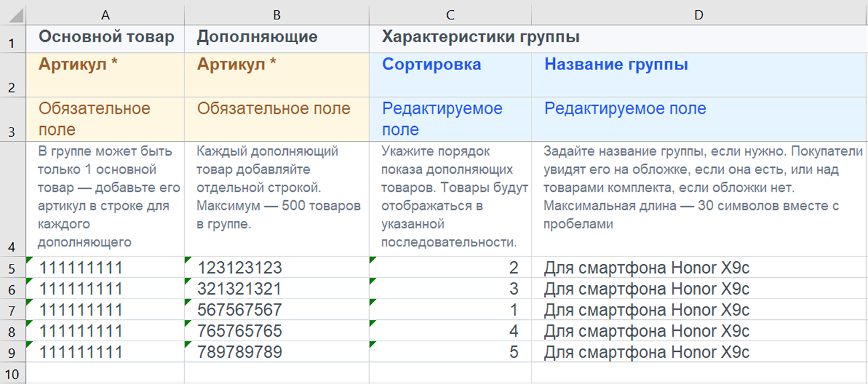Click the row 1 header number

pos(12,44)
